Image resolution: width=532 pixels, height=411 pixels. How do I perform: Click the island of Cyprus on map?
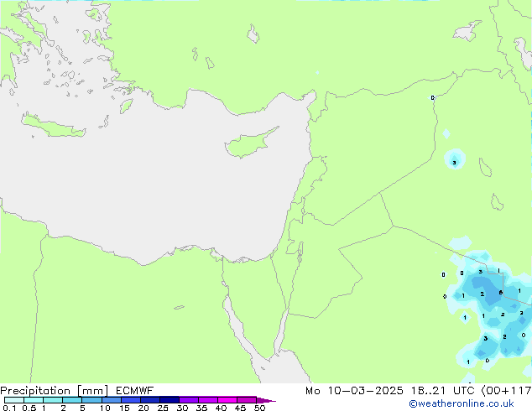[x=249, y=144]
